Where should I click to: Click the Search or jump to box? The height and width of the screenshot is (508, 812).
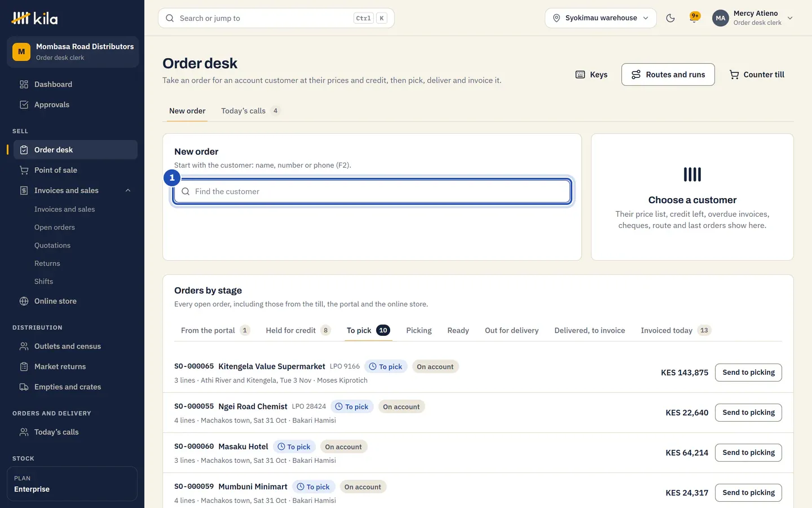point(276,18)
